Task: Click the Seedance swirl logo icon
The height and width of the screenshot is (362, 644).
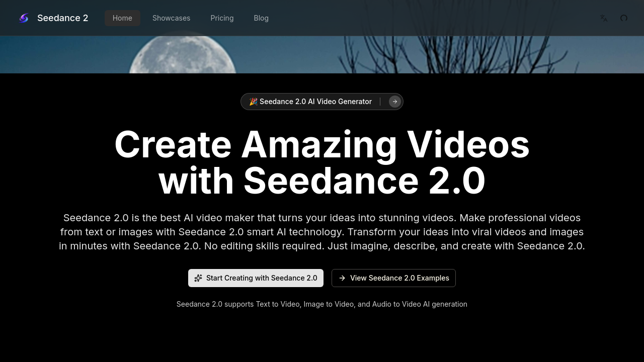Action: [24, 18]
